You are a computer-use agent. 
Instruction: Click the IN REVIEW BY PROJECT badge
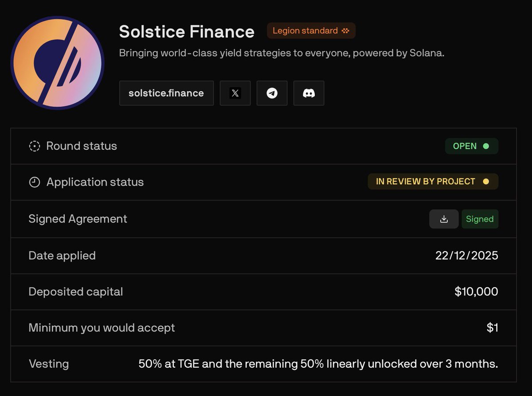[x=433, y=182]
